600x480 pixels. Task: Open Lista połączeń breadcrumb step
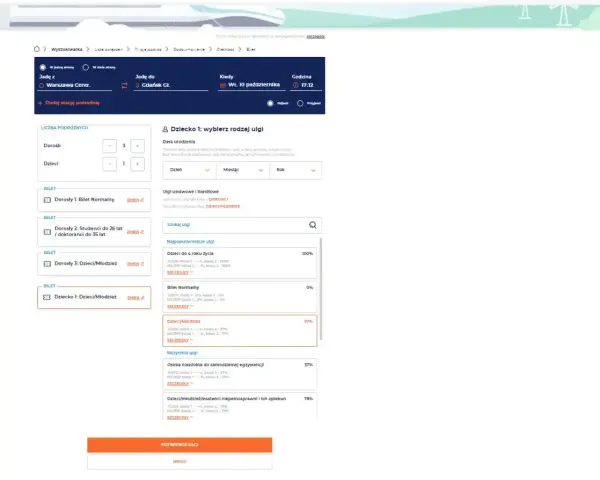point(108,49)
